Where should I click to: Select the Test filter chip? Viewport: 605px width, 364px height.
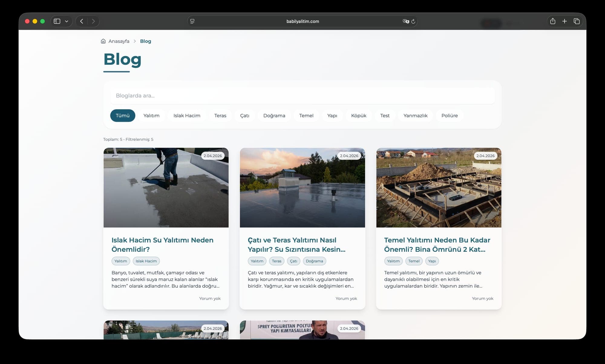[x=385, y=116]
